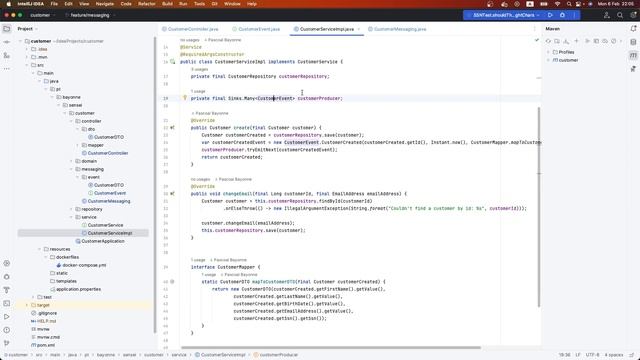Screen dimensions: 640x360
Task: Open CustomerMessaging class in project tree
Action: tap(109, 201)
